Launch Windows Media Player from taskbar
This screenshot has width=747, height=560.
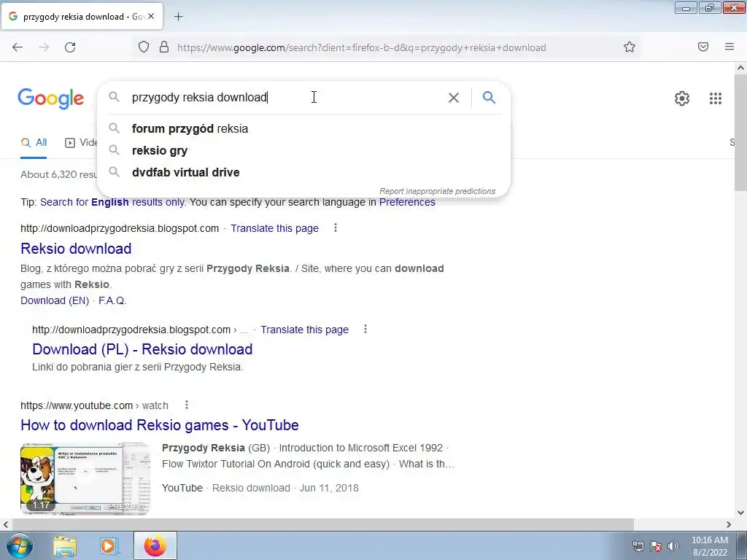(x=108, y=546)
